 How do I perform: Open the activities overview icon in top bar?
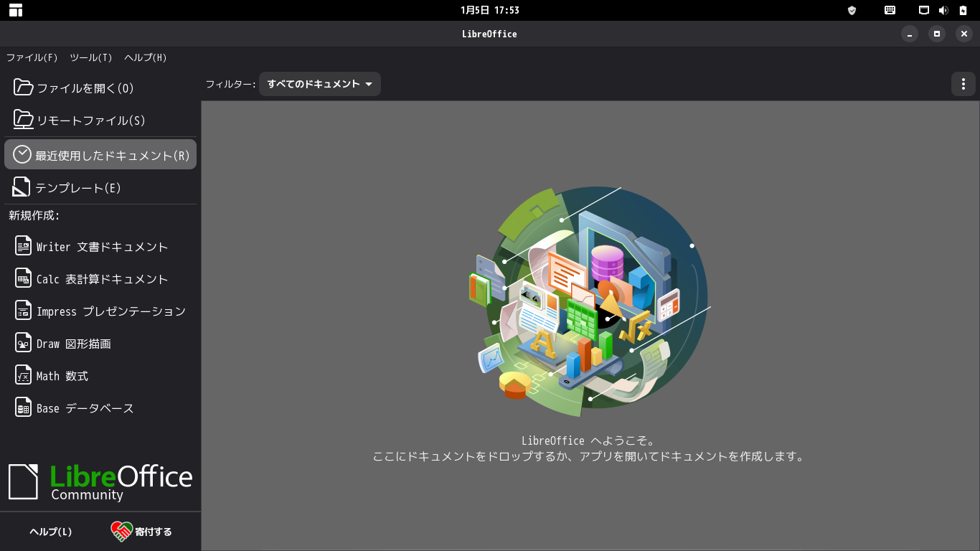[x=16, y=10]
